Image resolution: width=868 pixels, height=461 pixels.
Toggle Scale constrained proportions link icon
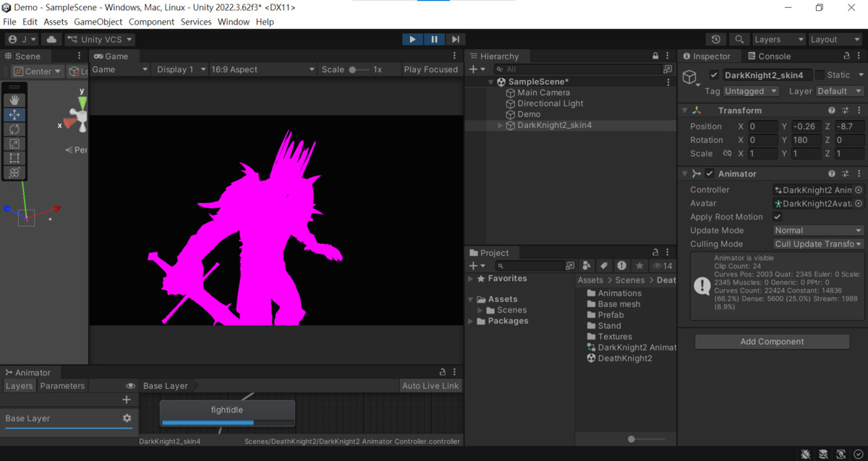click(728, 154)
